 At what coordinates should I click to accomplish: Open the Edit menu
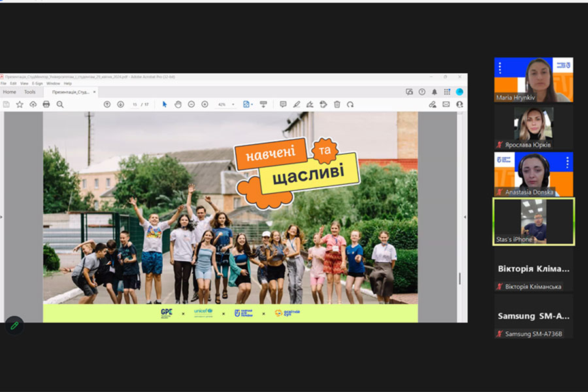click(13, 83)
